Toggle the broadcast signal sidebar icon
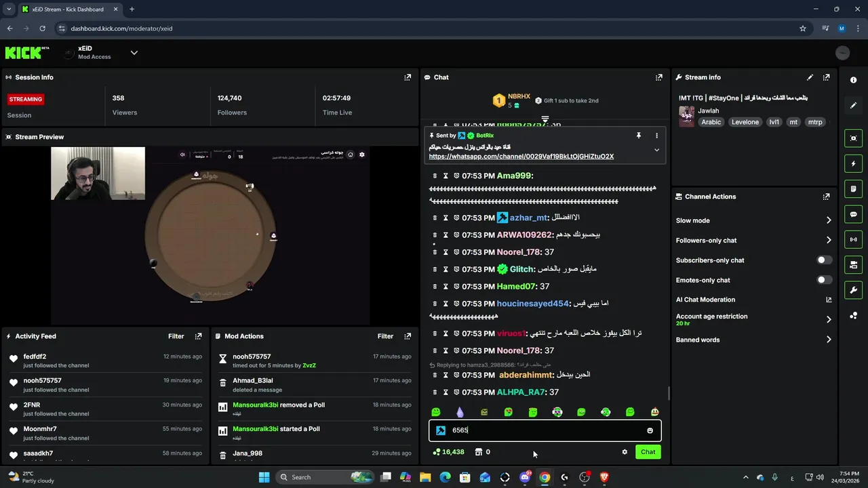Image resolution: width=868 pixels, height=488 pixels. (x=853, y=239)
